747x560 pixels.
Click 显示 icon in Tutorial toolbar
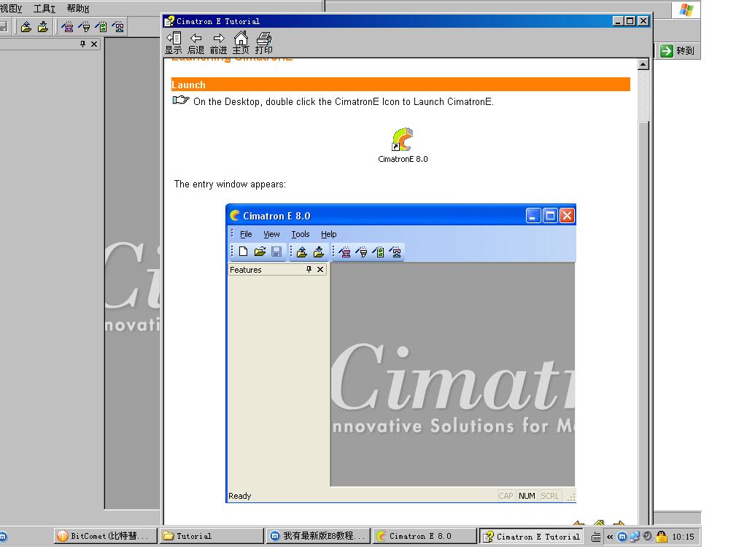pyautogui.click(x=174, y=43)
